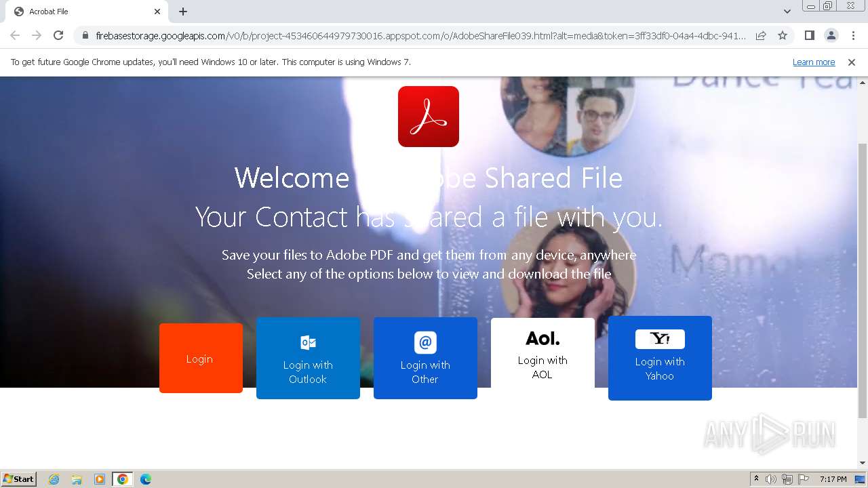Share this page icon
868x488 pixels.
click(761, 35)
